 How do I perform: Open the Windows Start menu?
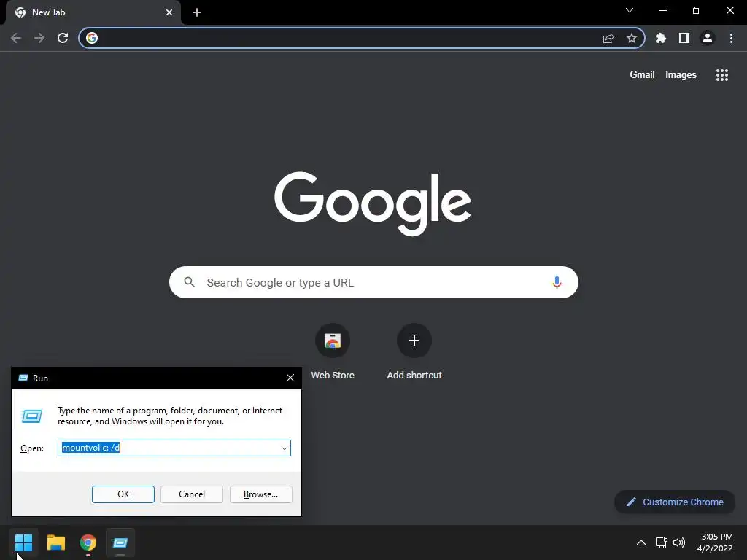point(23,542)
